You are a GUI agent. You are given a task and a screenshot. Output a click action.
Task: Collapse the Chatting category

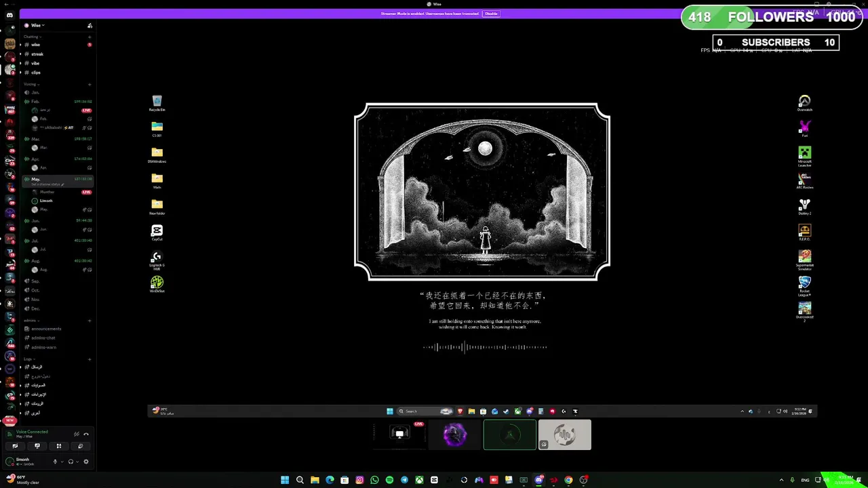tap(31, 37)
